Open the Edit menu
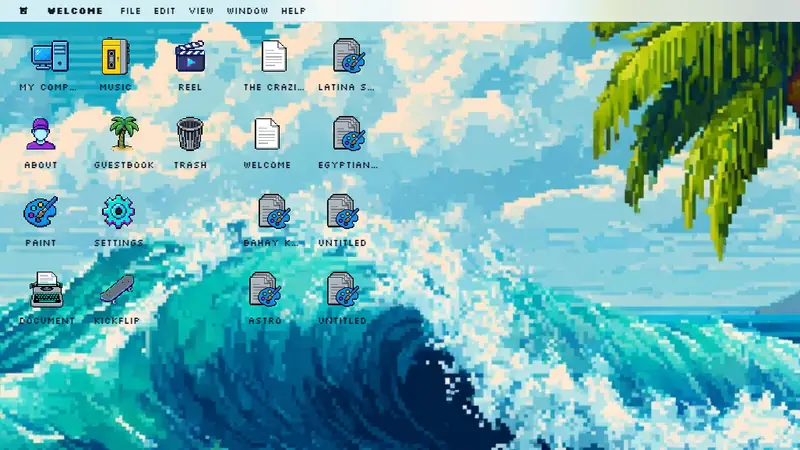 click(x=165, y=11)
